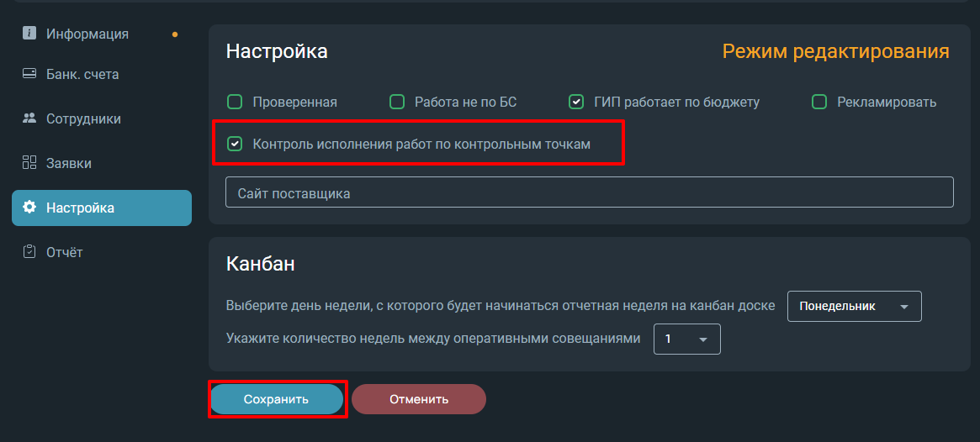Image resolution: width=980 pixels, height=442 pixels.
Task: Click the Информация info icon
Action: pos(29,33)
